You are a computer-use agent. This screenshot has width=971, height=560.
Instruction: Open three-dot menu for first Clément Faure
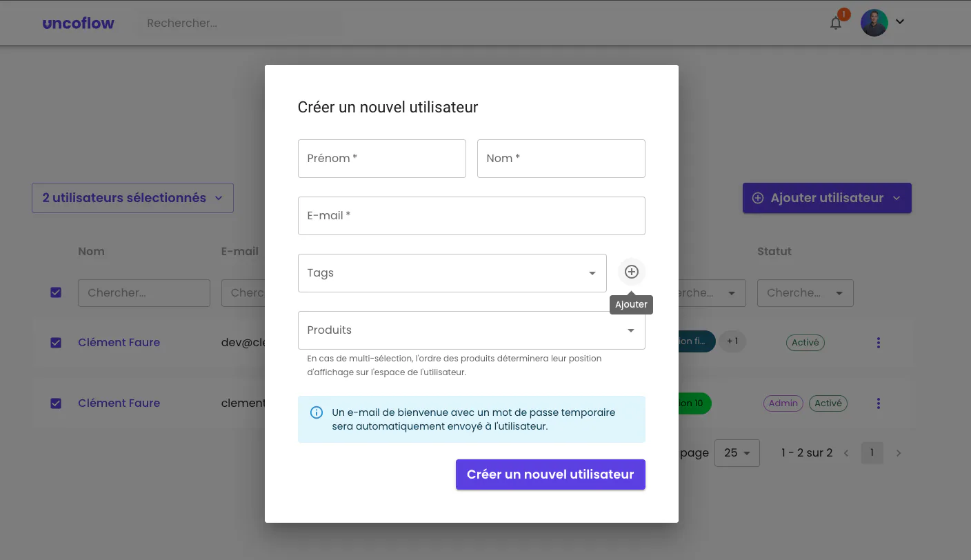point(878,343)
